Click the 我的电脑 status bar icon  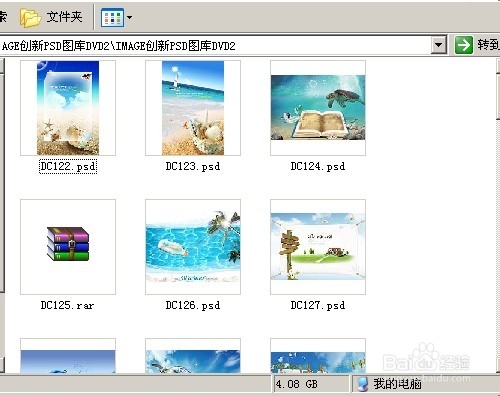362,384
